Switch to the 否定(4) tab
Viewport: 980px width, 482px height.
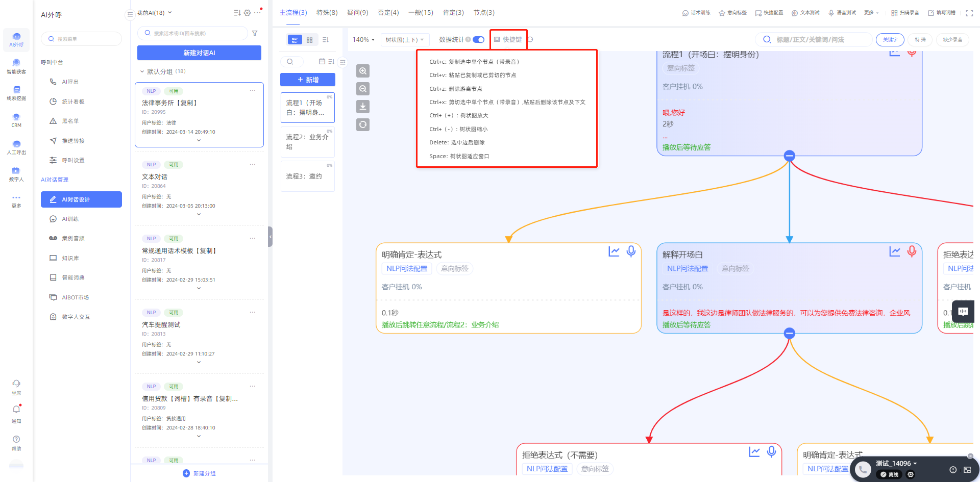tap(388, 13)
